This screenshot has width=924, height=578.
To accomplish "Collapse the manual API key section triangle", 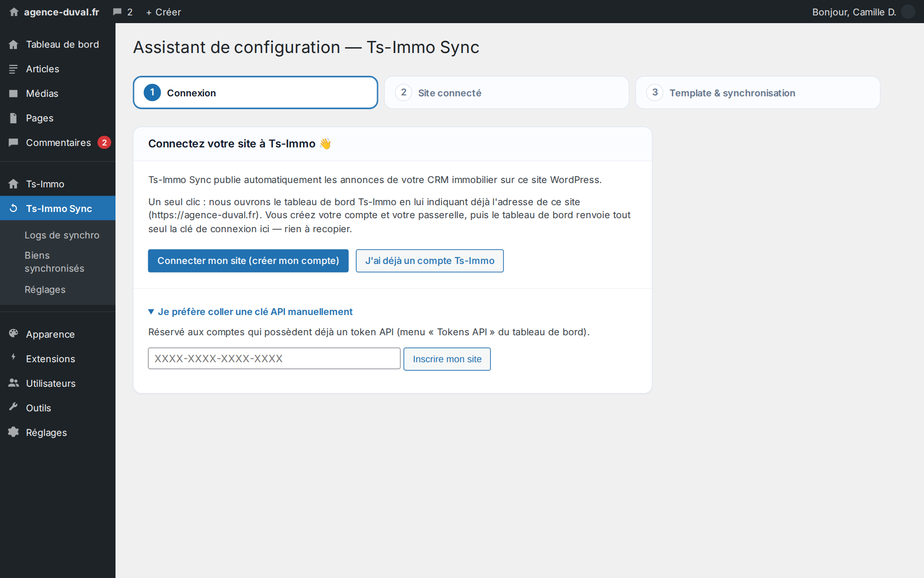I will tap(151, 312).
